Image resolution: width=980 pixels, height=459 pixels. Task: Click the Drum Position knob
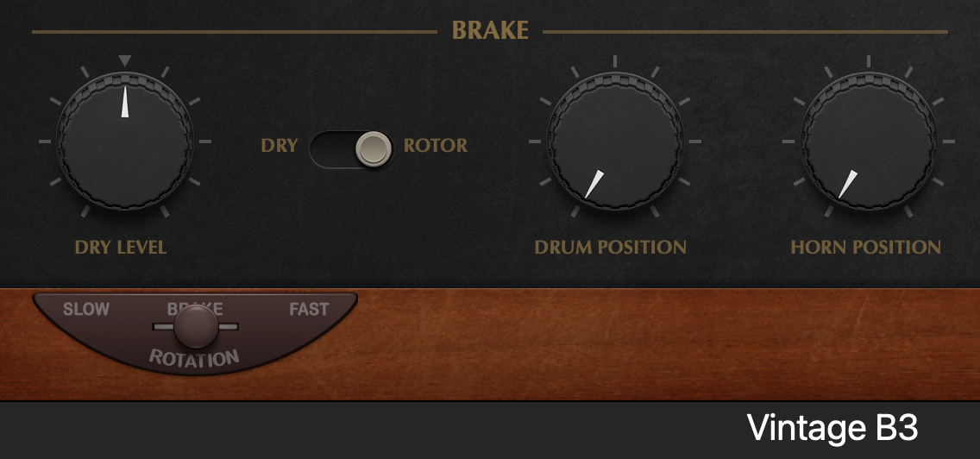(x=615, y=141)
